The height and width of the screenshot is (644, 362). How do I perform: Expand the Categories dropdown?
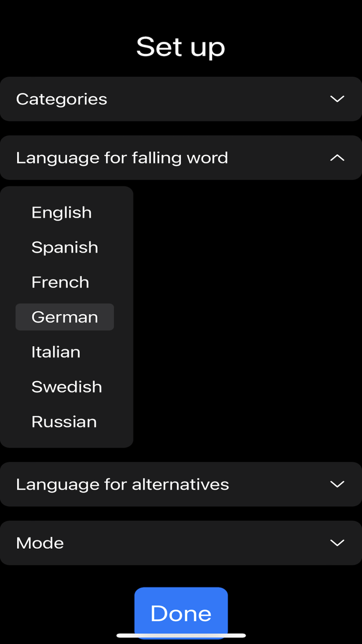(x=181, y=99)
